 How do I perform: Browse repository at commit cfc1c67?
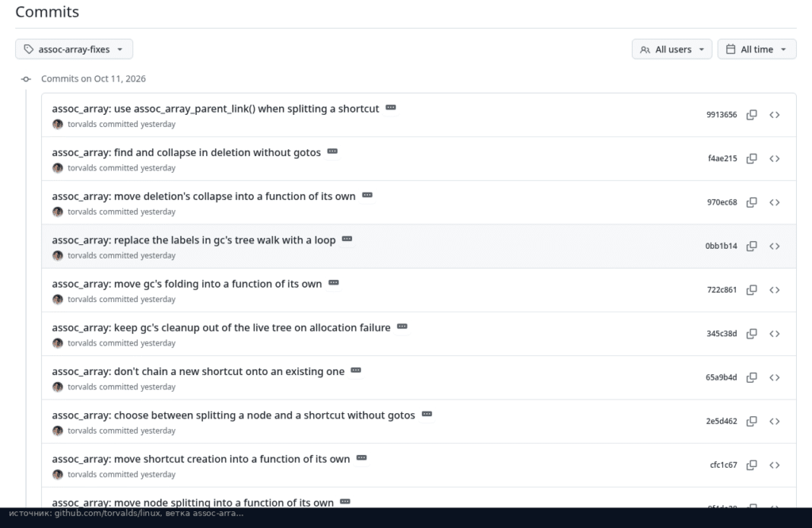(774, 465)
